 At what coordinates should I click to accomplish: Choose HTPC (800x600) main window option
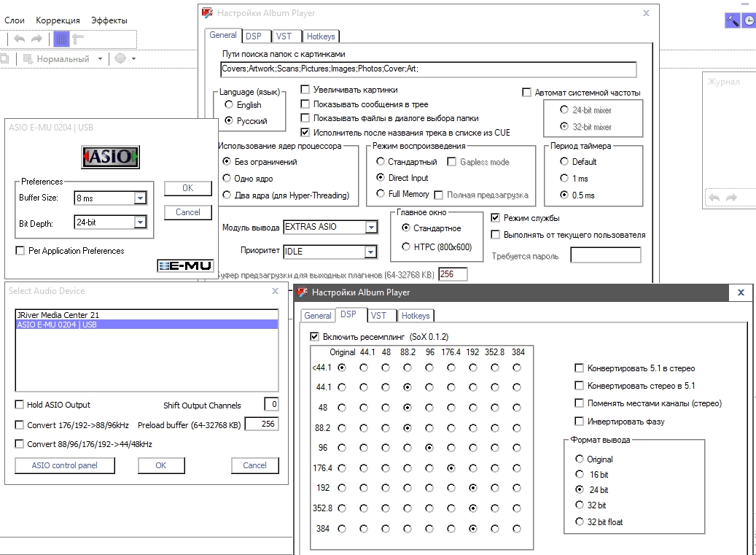(x=406, y=247)
